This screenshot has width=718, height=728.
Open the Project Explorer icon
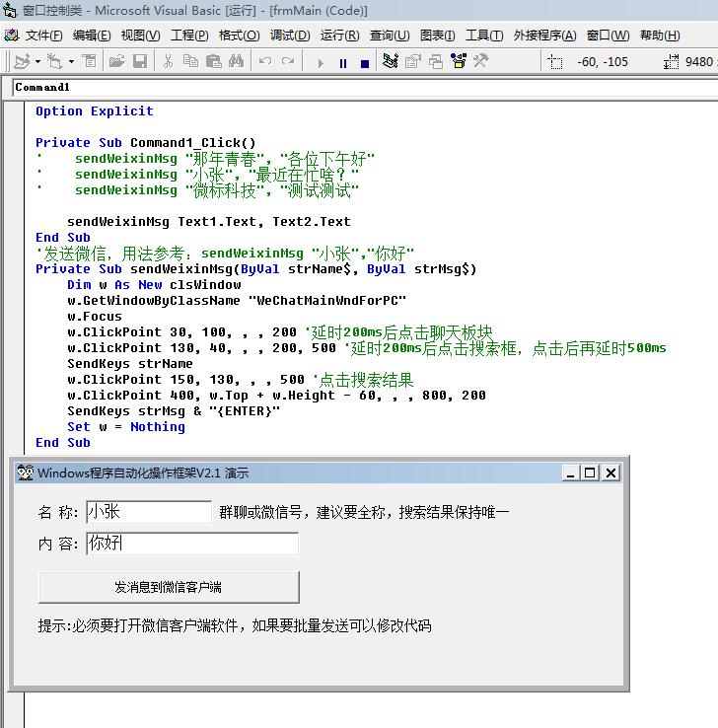pyautogui.click(x=391, y=61)
